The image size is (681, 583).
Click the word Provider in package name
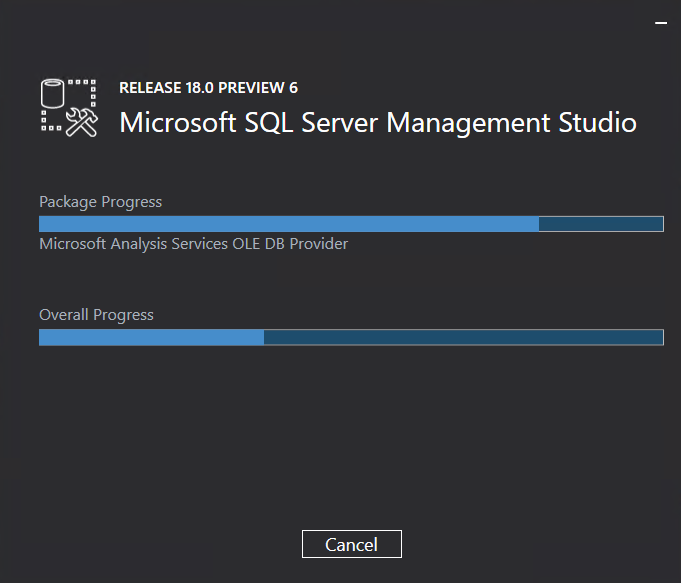click(319, 244)
